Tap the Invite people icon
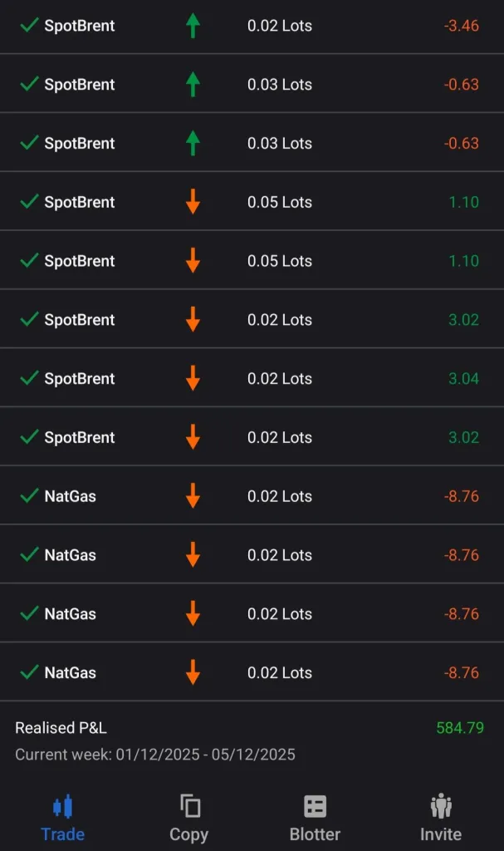This screenshot has height=851, width=504. coord(441,806)
